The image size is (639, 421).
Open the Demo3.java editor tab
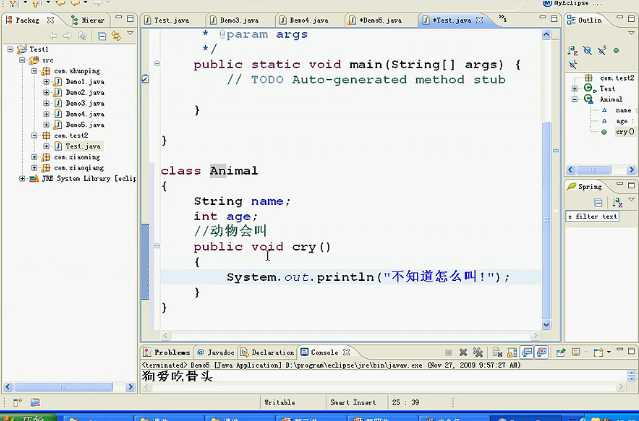tap(239, 20)
